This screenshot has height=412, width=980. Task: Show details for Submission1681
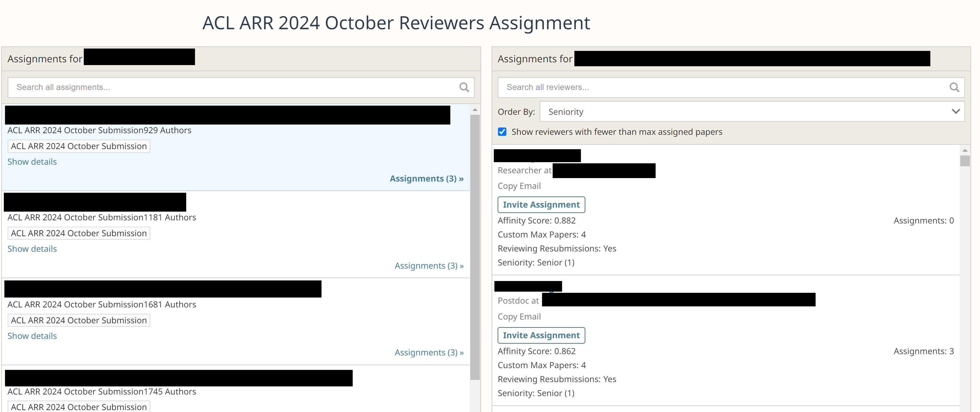[32, 336]
